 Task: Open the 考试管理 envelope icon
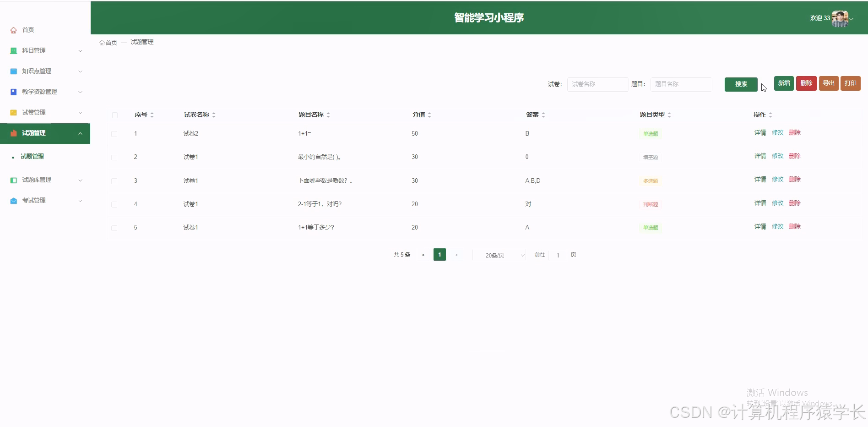[x=13, y=200]
